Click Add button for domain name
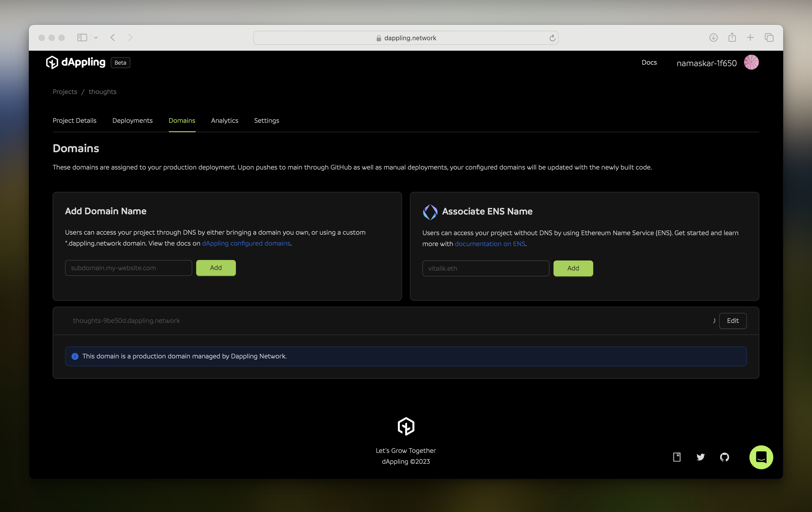Screen dimensions: 812x512 click(216, 268)
